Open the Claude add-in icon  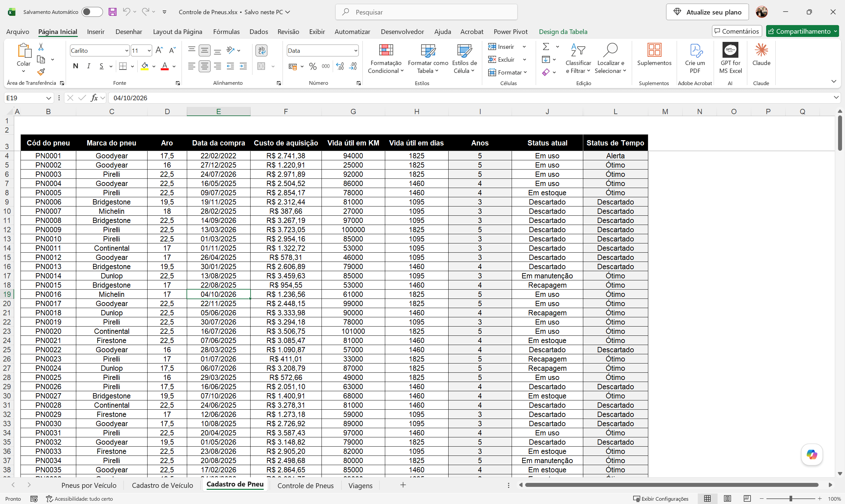[761, 50]
